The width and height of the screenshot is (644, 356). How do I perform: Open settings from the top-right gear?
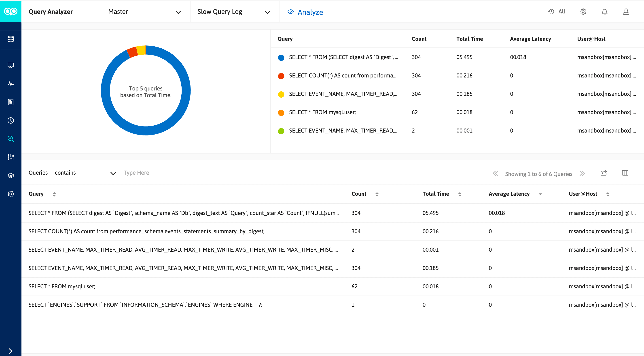pos(583,11)
